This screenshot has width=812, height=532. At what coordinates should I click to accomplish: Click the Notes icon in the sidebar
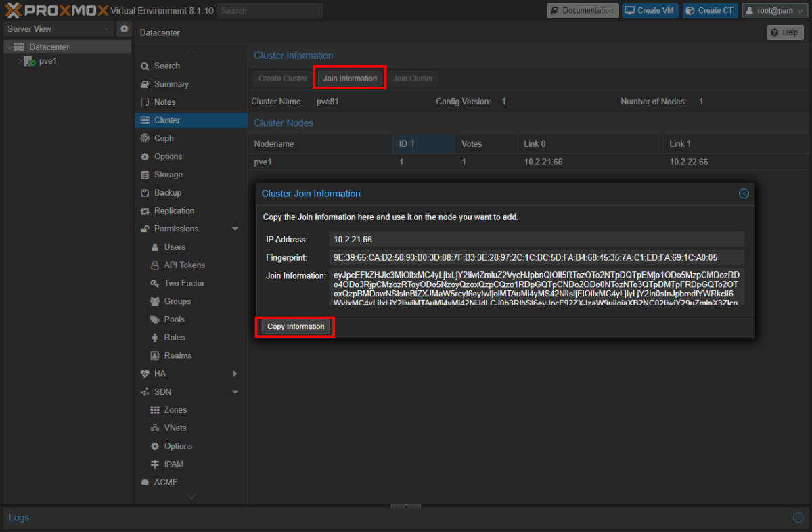tap(145, 102)
